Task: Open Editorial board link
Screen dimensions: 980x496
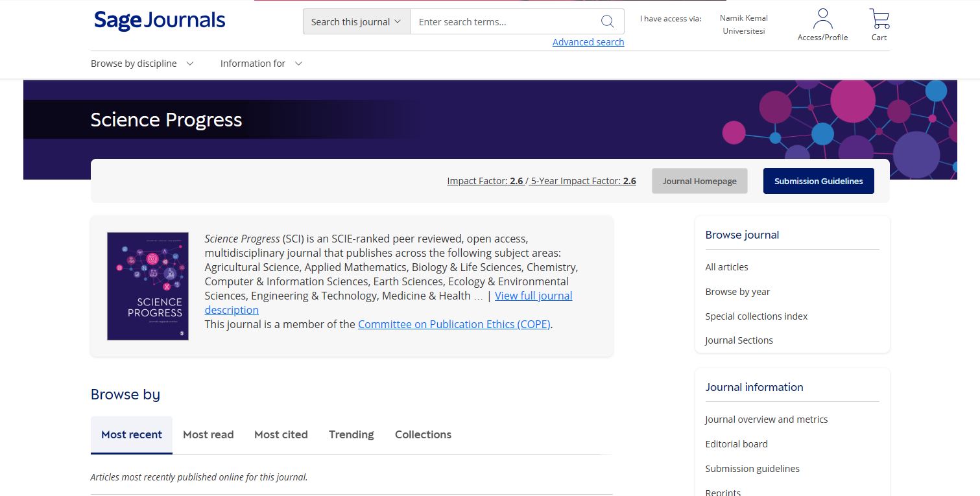Action: coord(736,444)
